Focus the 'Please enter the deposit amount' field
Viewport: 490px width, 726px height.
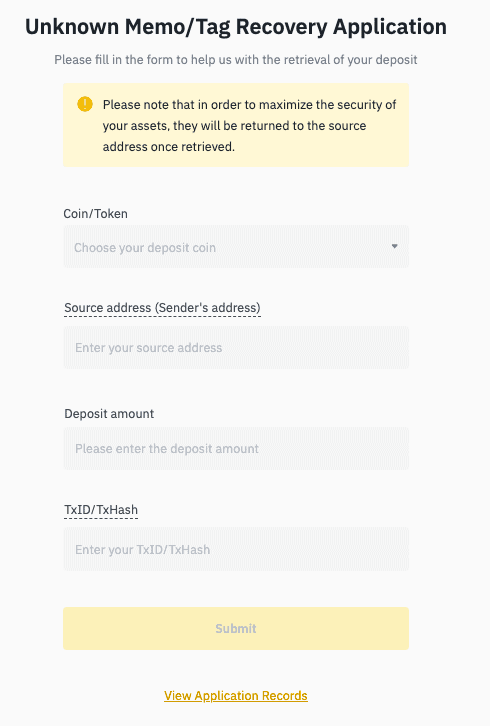click(x=236, y=449)
